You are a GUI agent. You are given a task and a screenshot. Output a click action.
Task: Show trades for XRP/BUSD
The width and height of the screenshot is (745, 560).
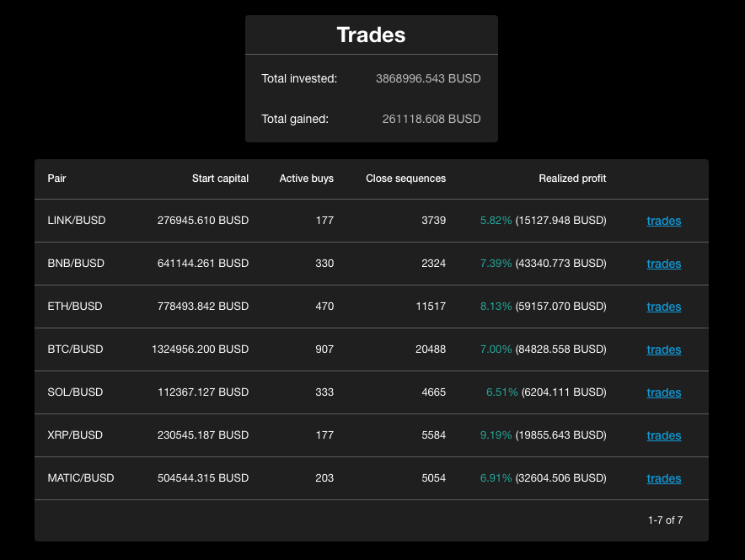click(663, 436)
